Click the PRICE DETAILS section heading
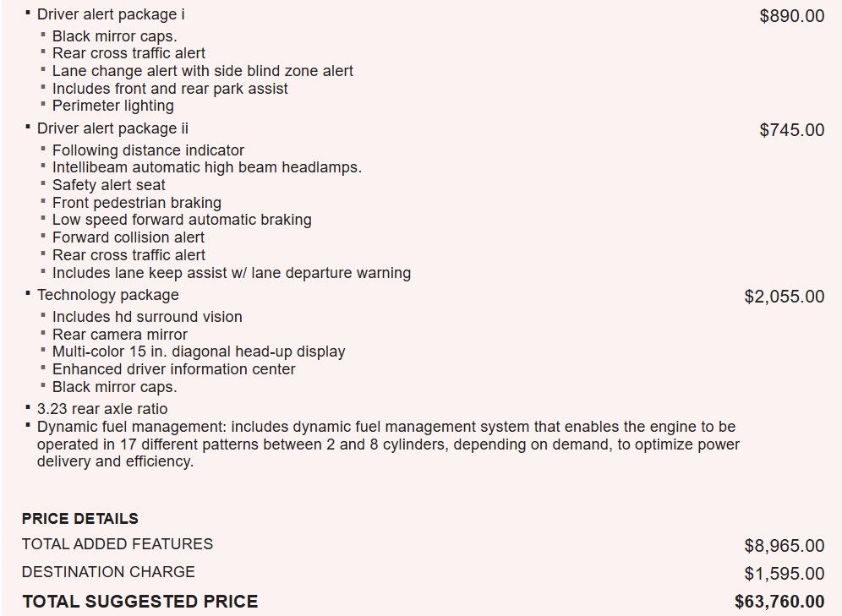This screenshot has height=616, width=842. tap(80, 518)
